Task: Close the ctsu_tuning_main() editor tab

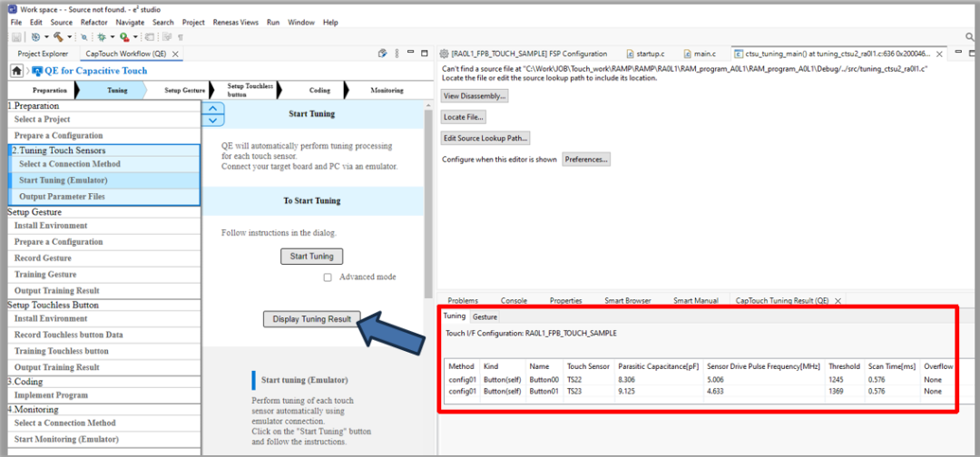Action: 941,53
